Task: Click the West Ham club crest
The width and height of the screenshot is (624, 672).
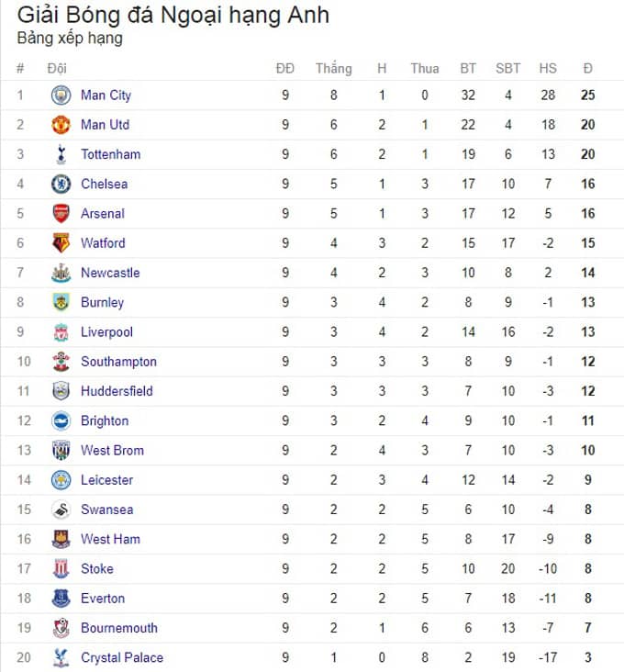Action: [61, 539]
